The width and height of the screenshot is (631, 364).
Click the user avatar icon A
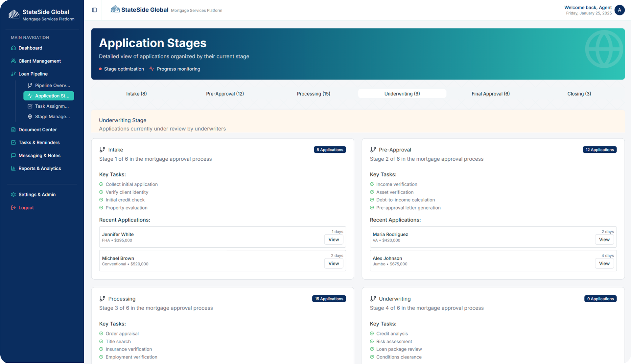(x=619, y=10)
